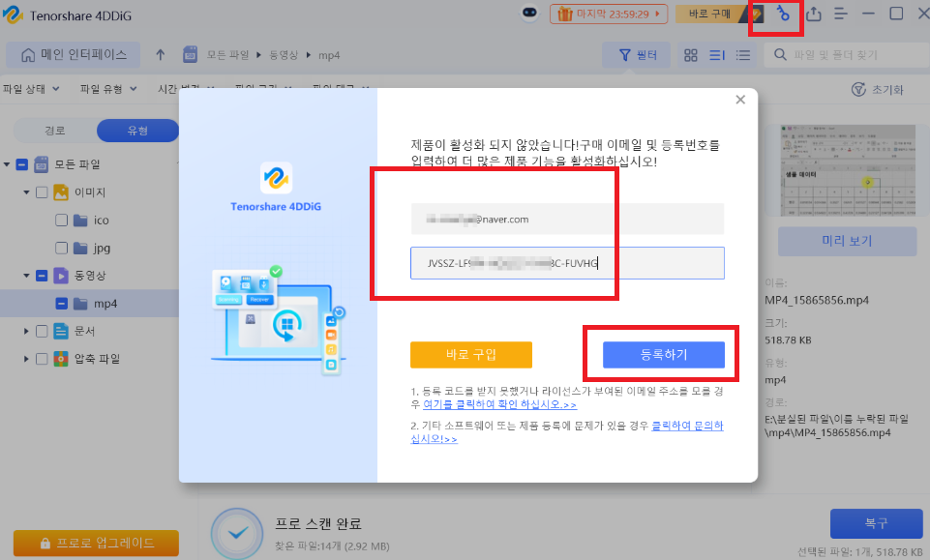This screenshot has height=560, width=930.
Task: Click the up arrow navigation icon
Action: [160, 55]
